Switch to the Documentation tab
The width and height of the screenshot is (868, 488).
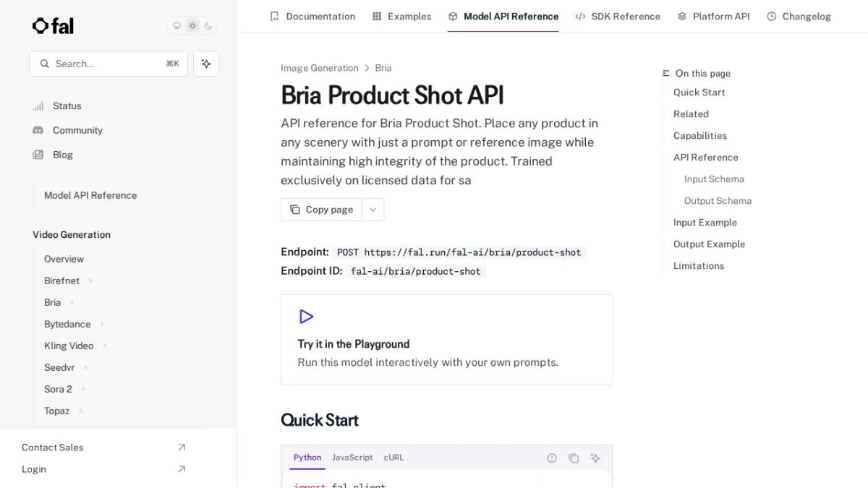coord(312,16)
